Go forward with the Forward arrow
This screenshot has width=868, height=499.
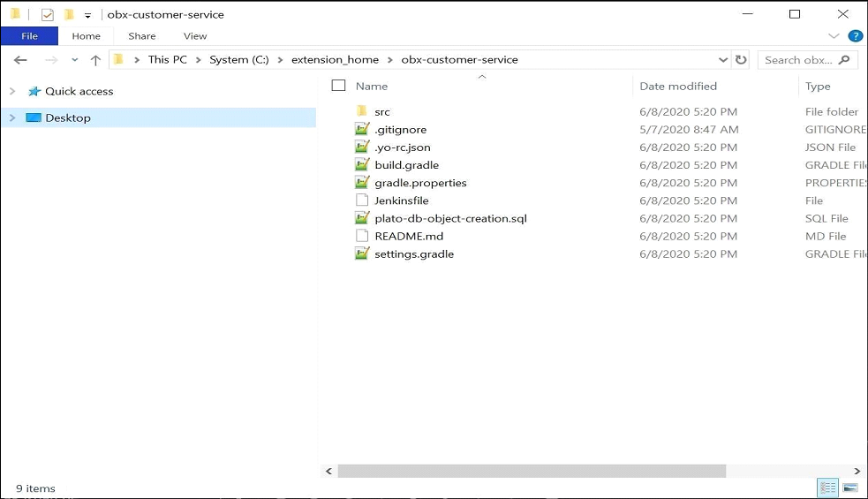[x=51, y=60]
